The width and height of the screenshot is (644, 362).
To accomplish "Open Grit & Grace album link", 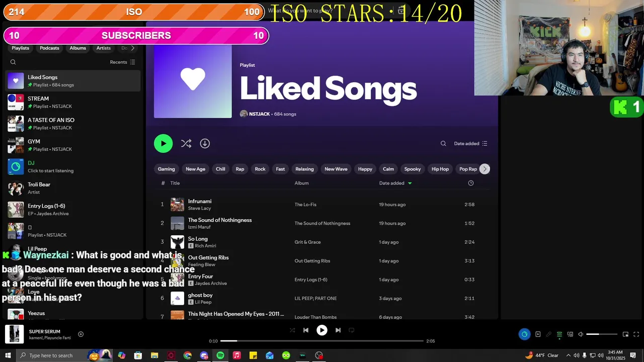I will pyautogui.click(x=307, y=242).
